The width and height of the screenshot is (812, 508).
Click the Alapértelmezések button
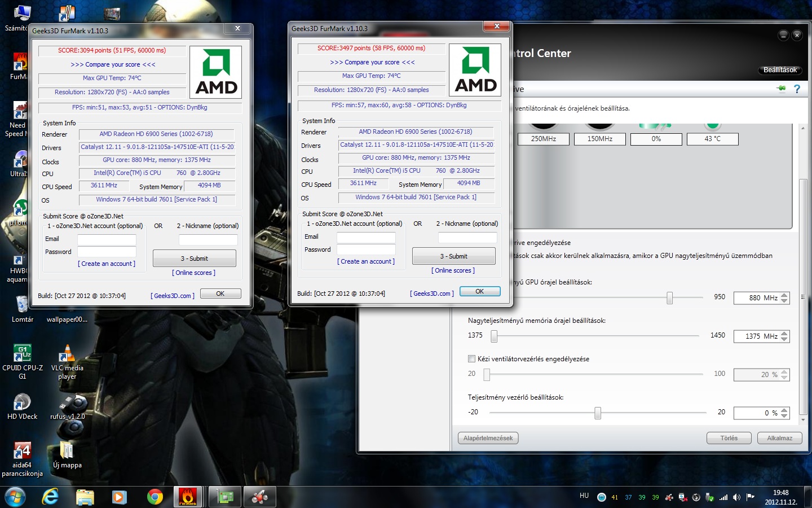pos(488,438)
